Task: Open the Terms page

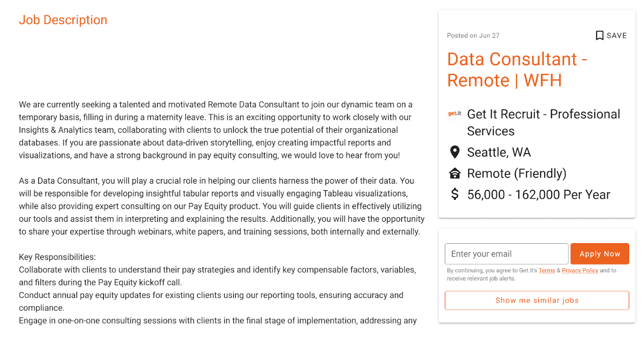Action: [x=547, y=270]
